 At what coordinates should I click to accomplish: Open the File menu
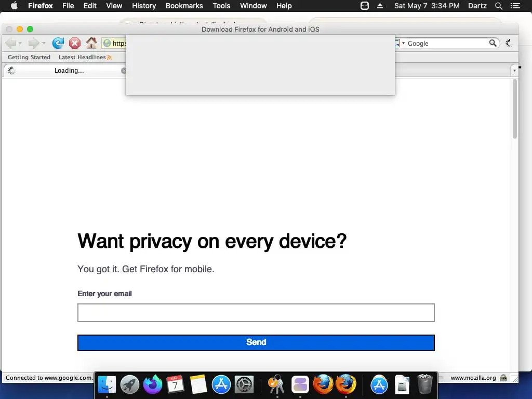pyautogui.click(x=68, y=6)
